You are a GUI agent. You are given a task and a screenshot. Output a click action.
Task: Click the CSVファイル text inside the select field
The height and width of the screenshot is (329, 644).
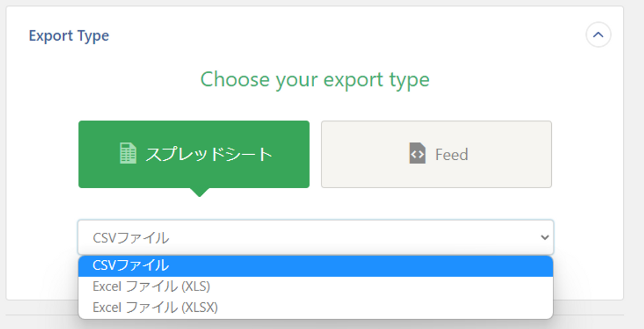131,238
